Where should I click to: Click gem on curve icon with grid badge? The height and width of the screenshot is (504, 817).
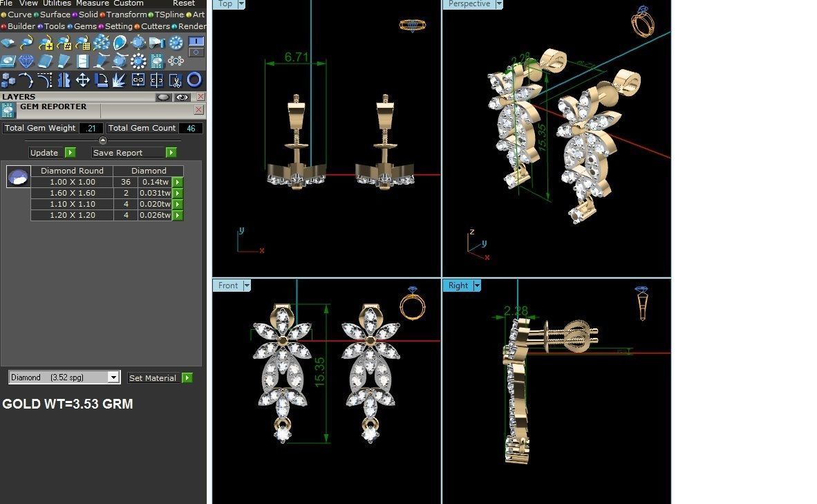[x=82, y=43]
